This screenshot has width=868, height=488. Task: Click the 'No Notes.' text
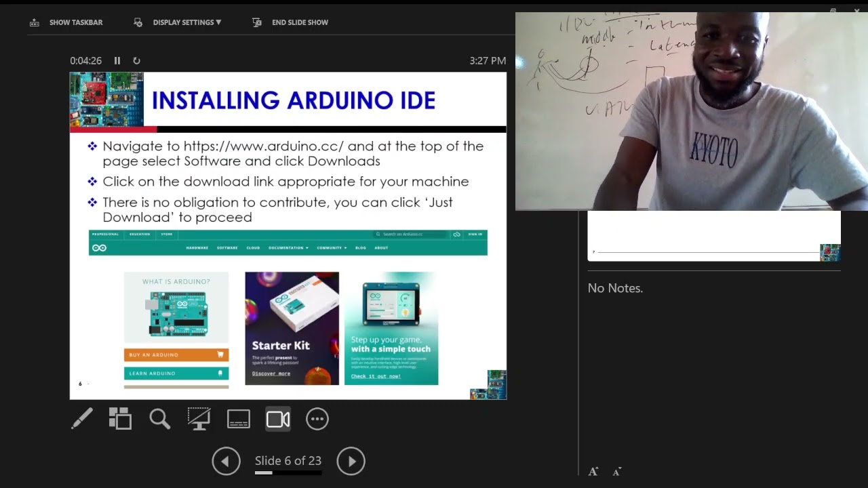pos(615,288)
